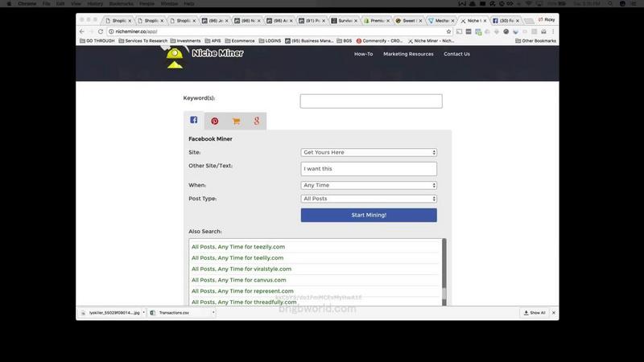Open the Marketing Resources navigation link
Image resolution: width=644 pixels, height=362 pixels.
pos(408,54)
